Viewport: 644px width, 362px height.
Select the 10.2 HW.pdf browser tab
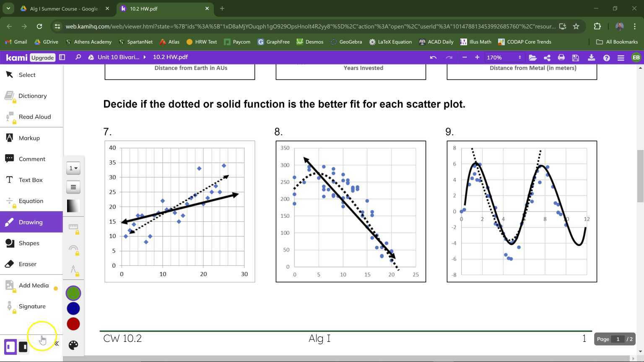[x=165, y=8]
